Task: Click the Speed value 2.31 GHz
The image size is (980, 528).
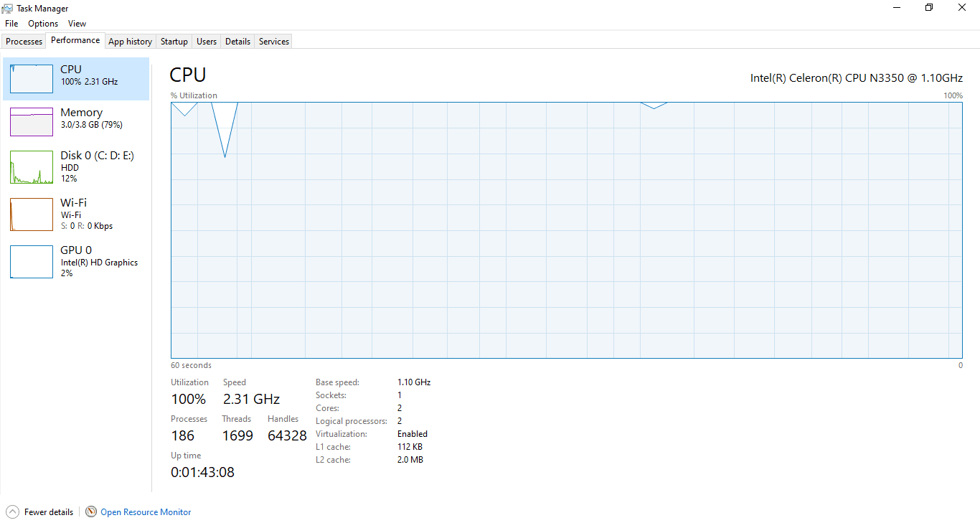Action: [x=251, y=399]
